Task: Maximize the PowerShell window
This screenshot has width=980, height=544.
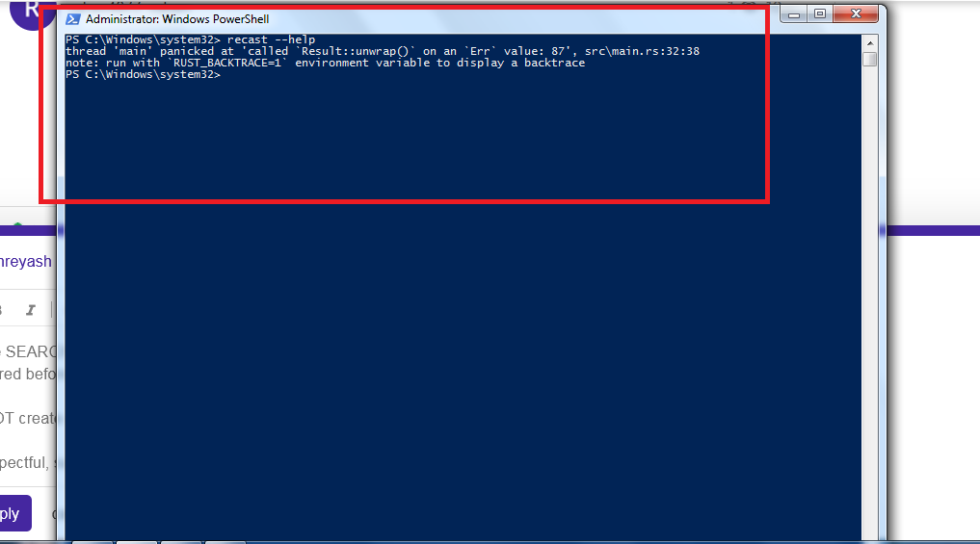Action: 820,14
